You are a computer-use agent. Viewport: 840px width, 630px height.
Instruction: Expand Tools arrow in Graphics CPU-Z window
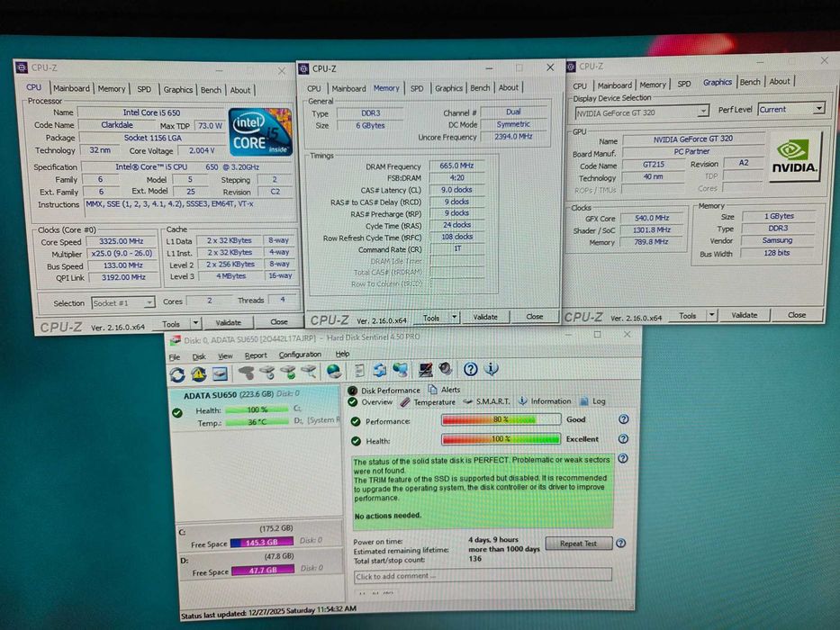(712, 315)
